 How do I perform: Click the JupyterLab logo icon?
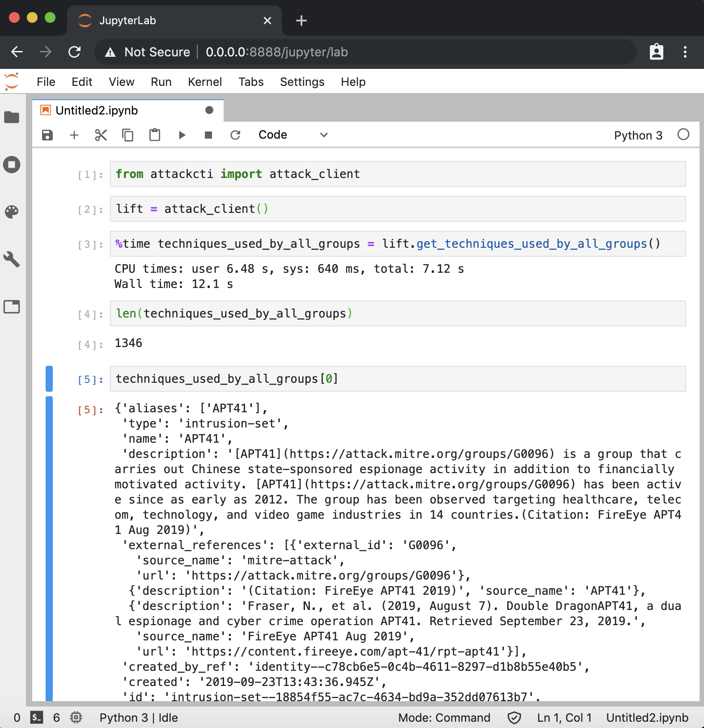12,82
